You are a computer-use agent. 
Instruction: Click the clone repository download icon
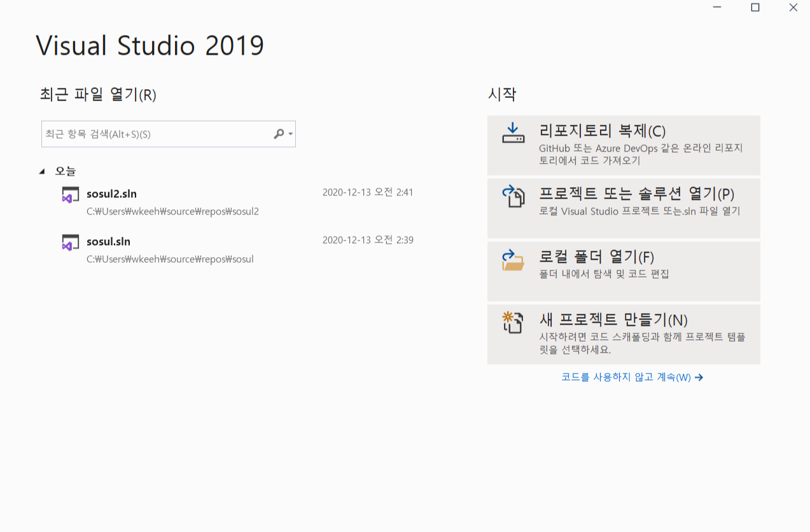tap(513, 132)
